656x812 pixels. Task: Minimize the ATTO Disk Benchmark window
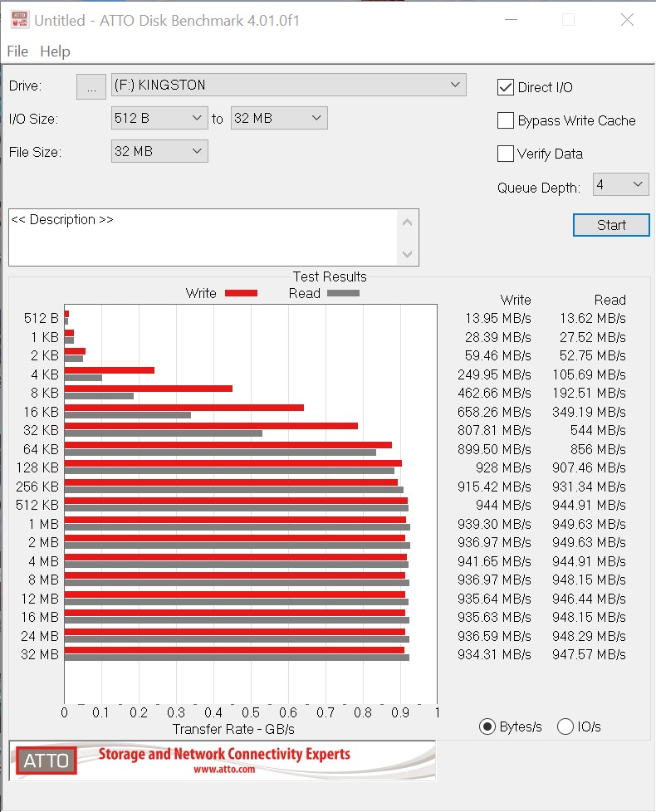coord(511,20)
